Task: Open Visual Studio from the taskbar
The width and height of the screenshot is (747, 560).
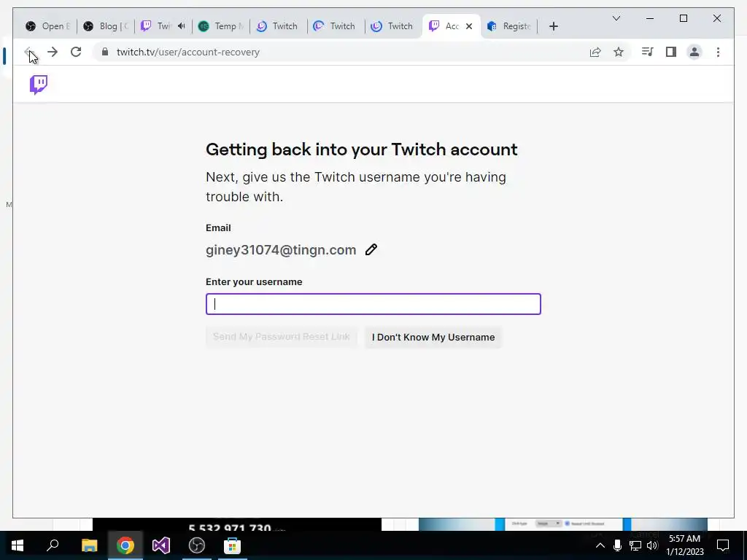Action: (x=161, y=545)
